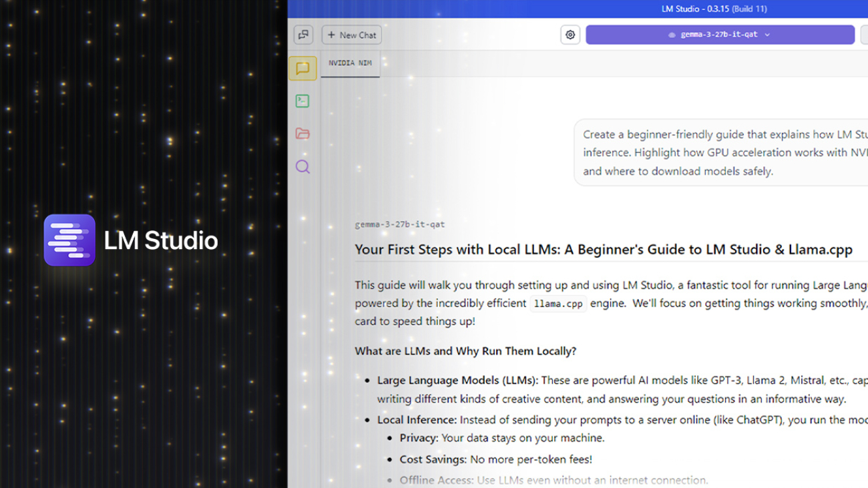This screenshot has width=868, height=488.
Task: Click the 'Large Language Models (LLMs):' bullet text
Action: coord(457,381)
